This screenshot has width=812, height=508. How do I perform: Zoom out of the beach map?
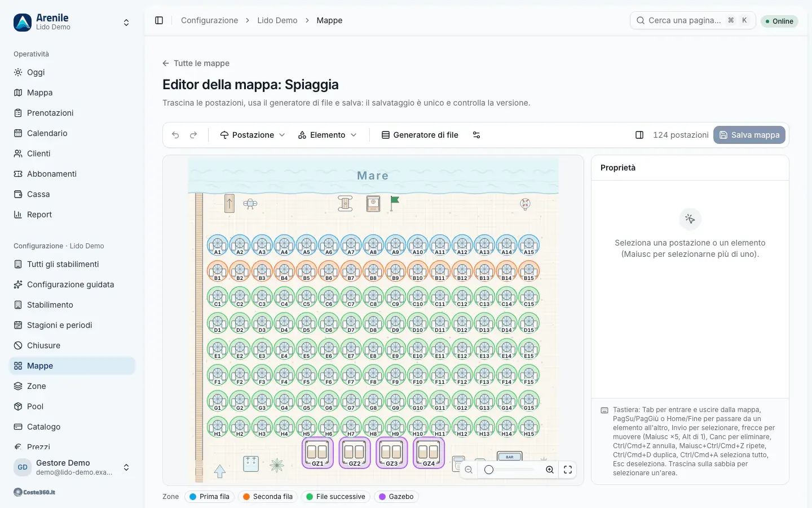[469, 470]
